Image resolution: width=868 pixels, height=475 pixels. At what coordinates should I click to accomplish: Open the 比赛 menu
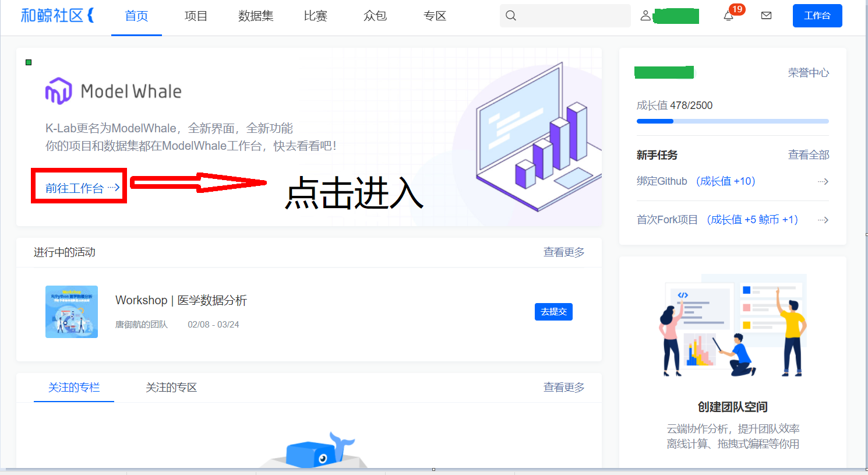tap(316, 16)
